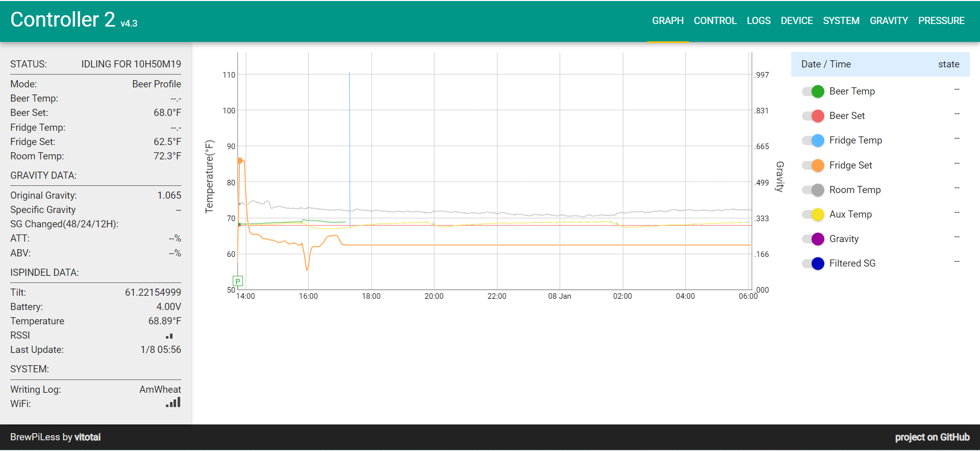Click the SG Changed(48/24/12H) label
The height and width of the screenshot is (451, 980).
(x=64, y=224)
